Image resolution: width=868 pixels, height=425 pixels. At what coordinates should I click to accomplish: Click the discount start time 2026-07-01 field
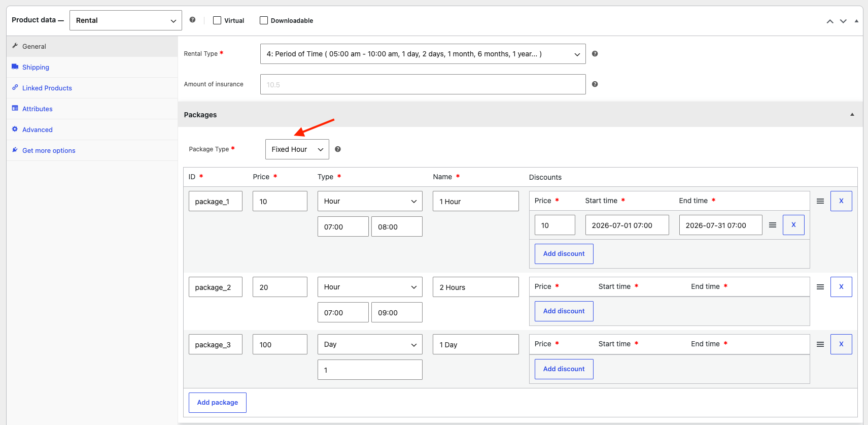tap(627, 225)
